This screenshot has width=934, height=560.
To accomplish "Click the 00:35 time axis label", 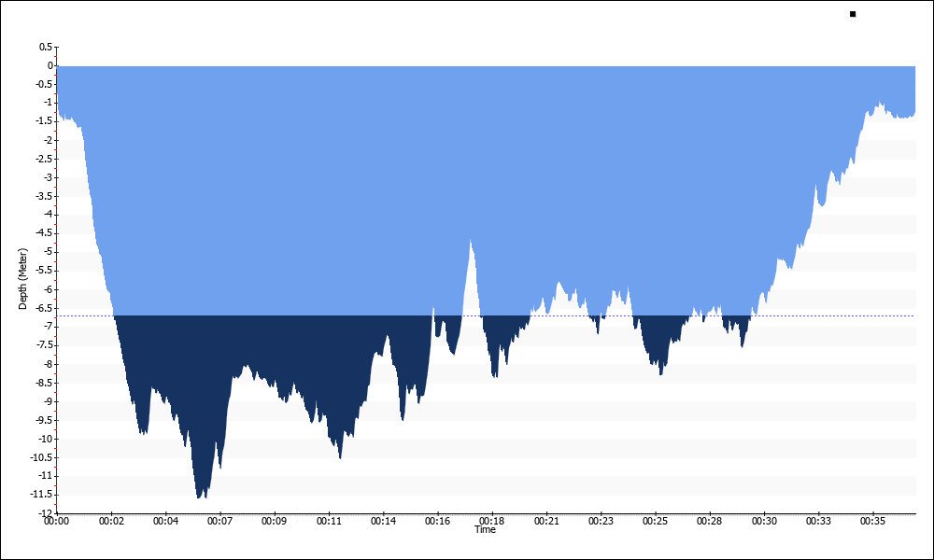I will pyautogui.click(x=872, y=522).
